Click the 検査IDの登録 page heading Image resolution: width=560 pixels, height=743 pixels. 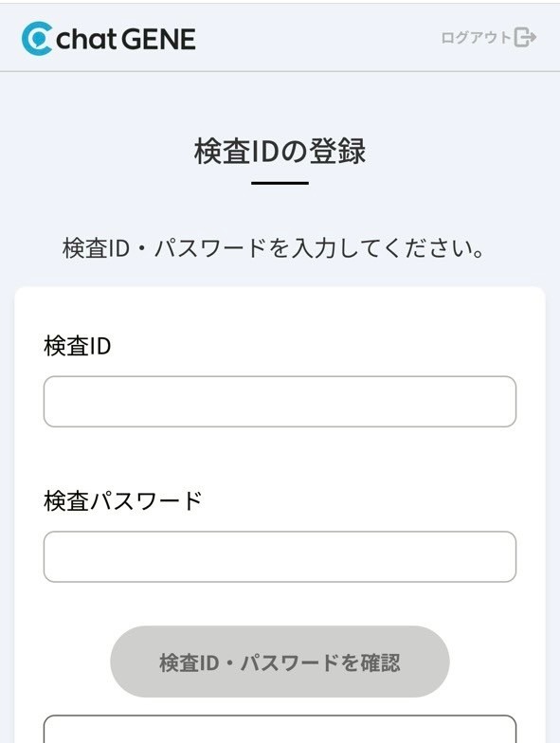[x=280, y=152]
